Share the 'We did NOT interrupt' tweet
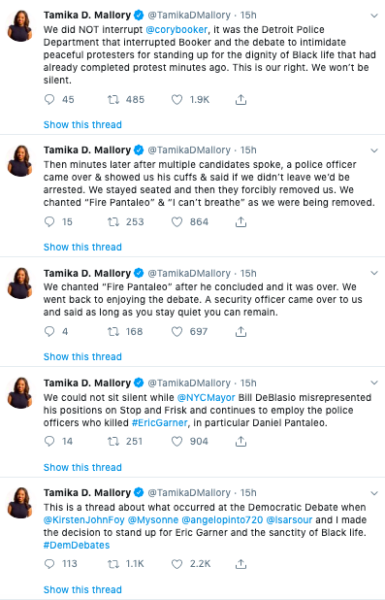 (x=240, y=100)
